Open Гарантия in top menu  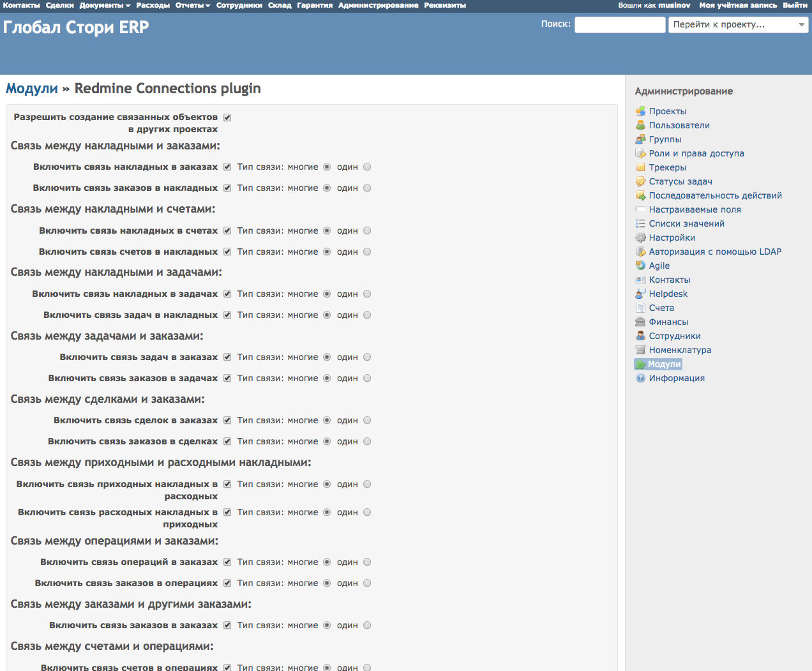point(315,5)
